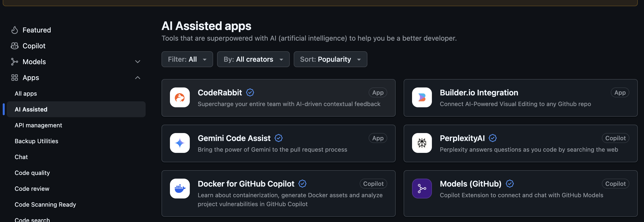Click the Docker whale logo icon
Screen dimensions: 644x222
180,189
